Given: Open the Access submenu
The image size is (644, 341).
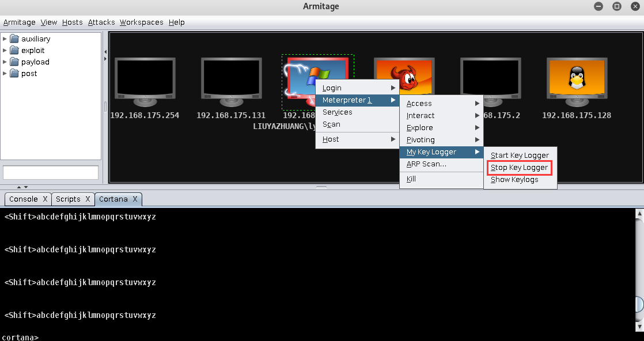Looking at the screenshot, I should pyautogui.click(x=441, y=104).
